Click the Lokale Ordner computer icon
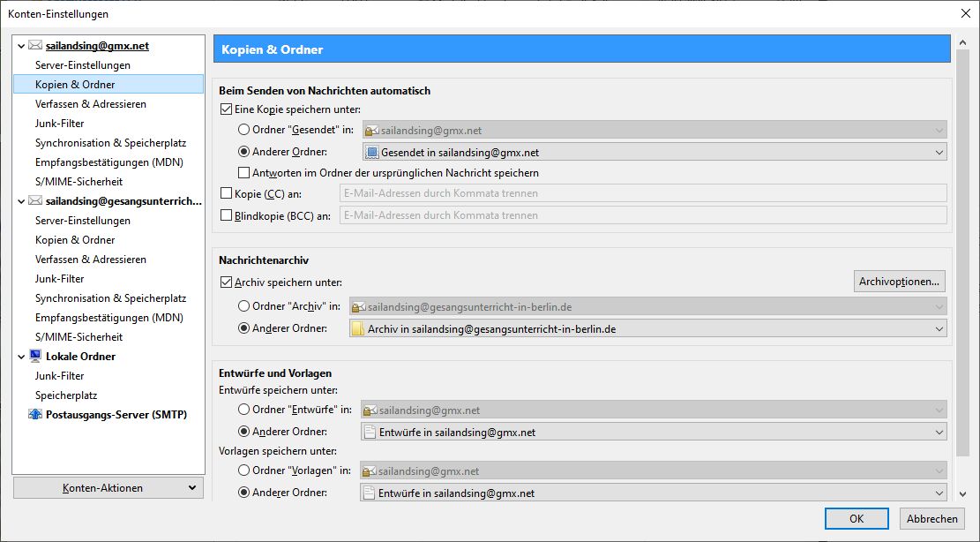Image resolution: width=980 pixels, height=542 pixels. (x=35, y=356)
